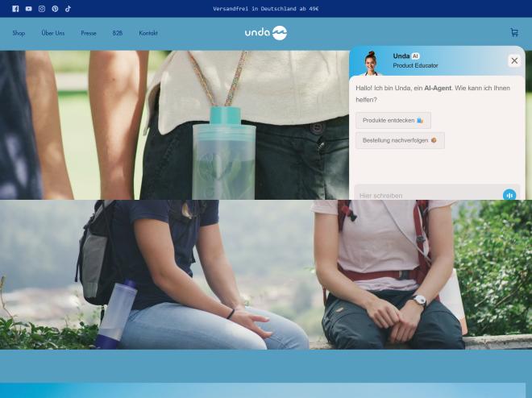Click the AI badge next to Unda
Image resolution: width=532 pixels, height=398 pixels.
click(x=416, y=56)
